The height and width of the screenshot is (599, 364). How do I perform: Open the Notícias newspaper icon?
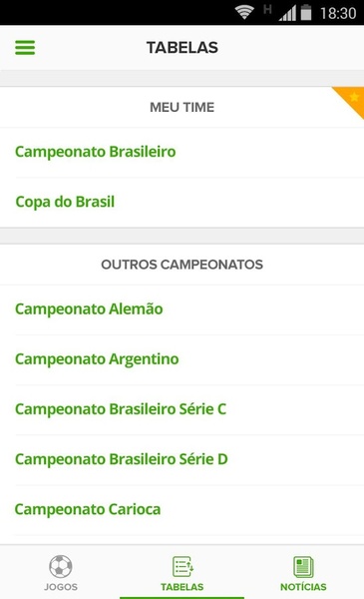pyautogui.click(x=304, y=566)
